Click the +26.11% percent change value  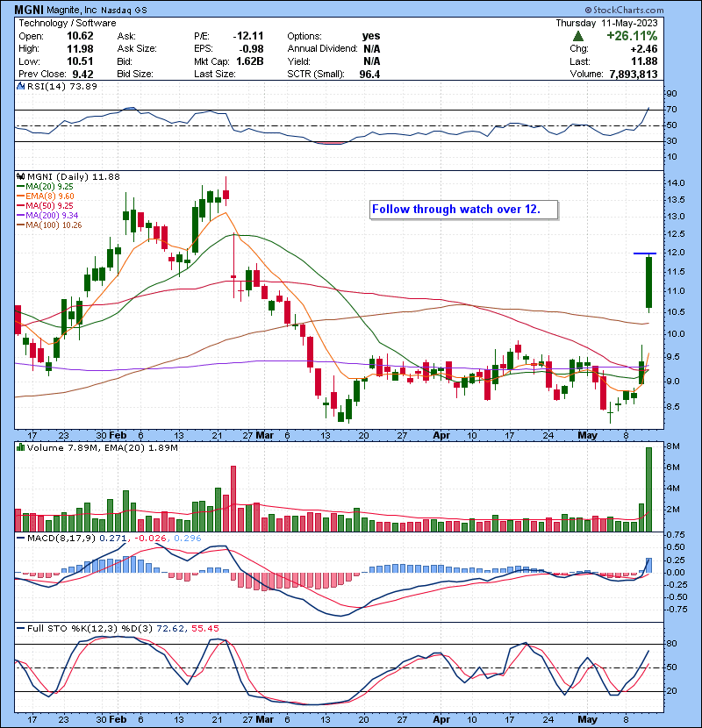[632, 36]
